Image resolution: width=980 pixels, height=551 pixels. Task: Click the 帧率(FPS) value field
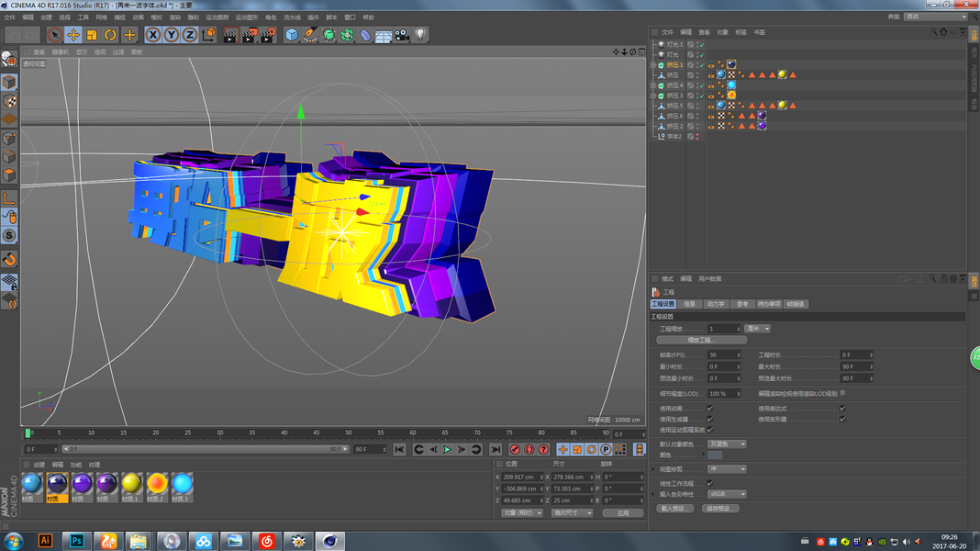click(724, 355)
